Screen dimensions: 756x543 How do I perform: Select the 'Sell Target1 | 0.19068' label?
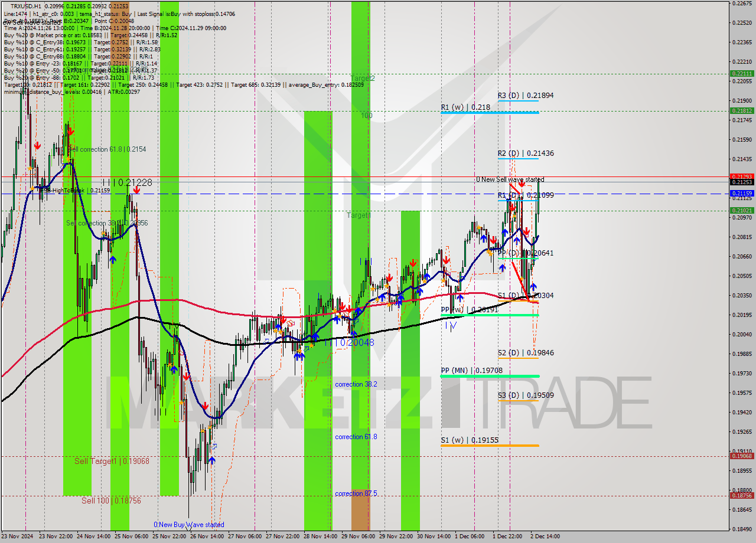(112, 461)
